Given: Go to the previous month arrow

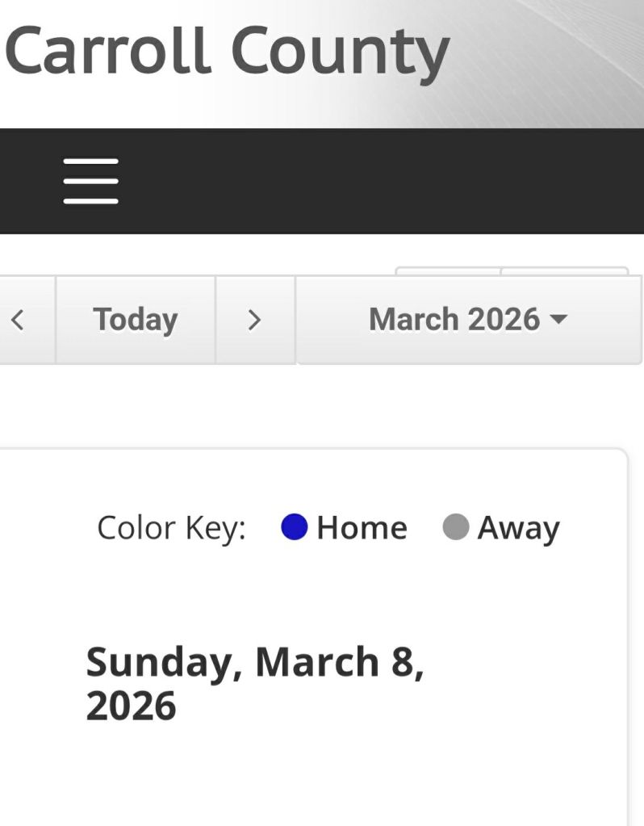Looking at the screenshot, I should click(18, 321).
